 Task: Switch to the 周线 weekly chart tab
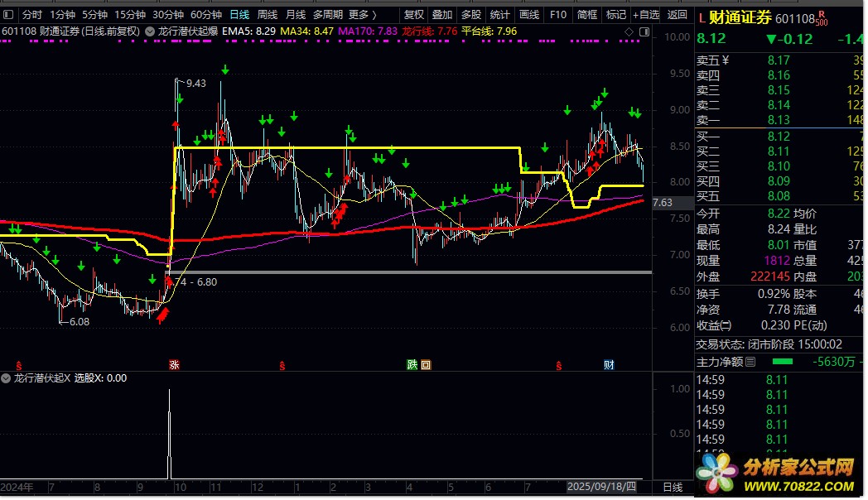(x=267, y=14)
